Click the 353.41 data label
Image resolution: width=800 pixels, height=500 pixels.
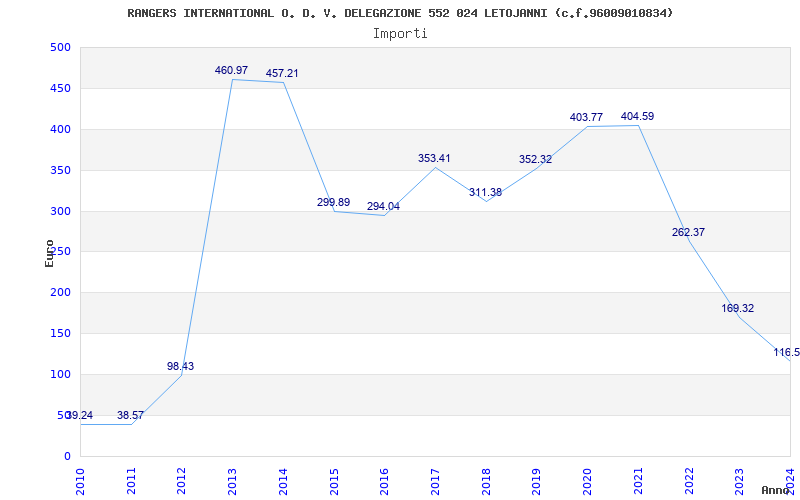click(x=434, y=159)
